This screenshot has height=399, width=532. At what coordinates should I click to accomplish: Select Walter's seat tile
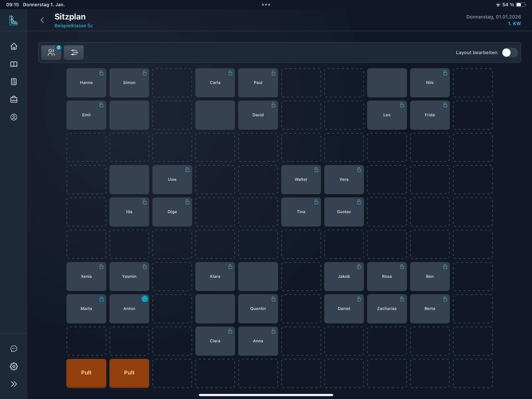click(301, 180)
